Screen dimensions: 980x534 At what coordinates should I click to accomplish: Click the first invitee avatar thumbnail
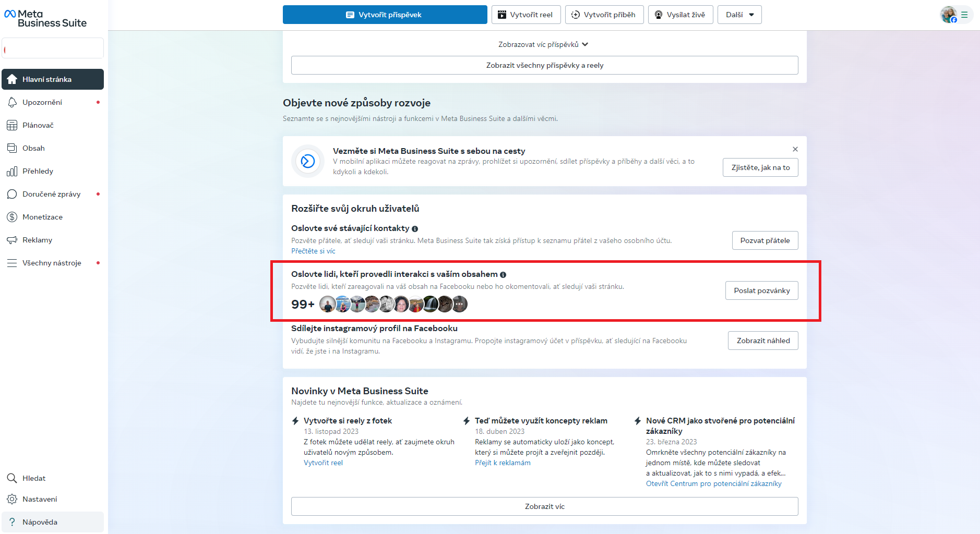click(327, 304)
